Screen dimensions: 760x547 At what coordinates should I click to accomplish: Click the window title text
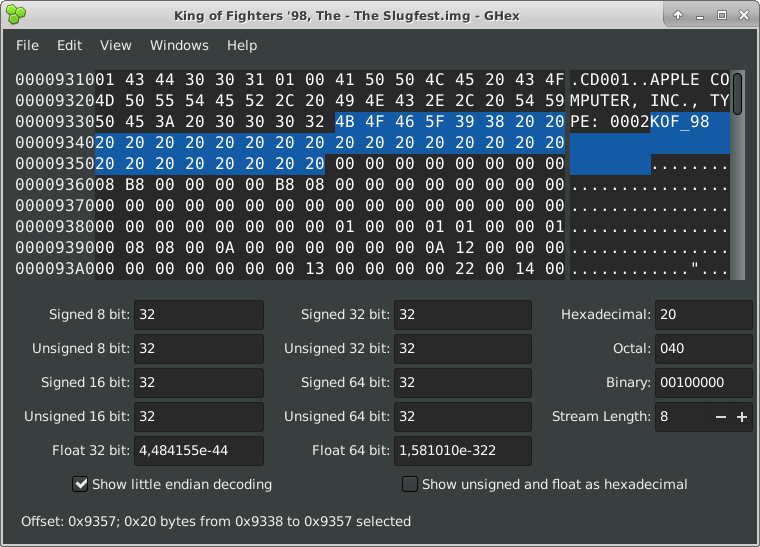click(x=347, y=16)
